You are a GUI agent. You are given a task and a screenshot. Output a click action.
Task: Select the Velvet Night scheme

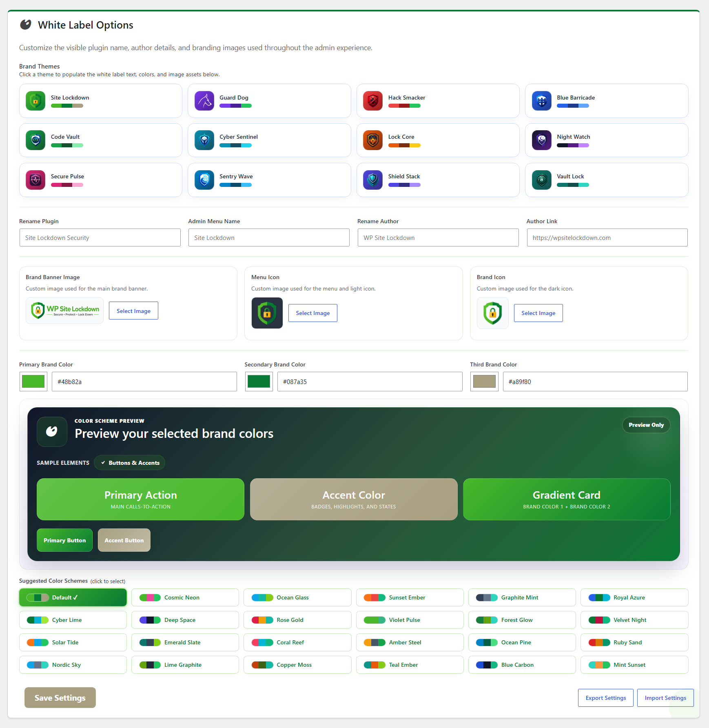click(x=634, y=620)
